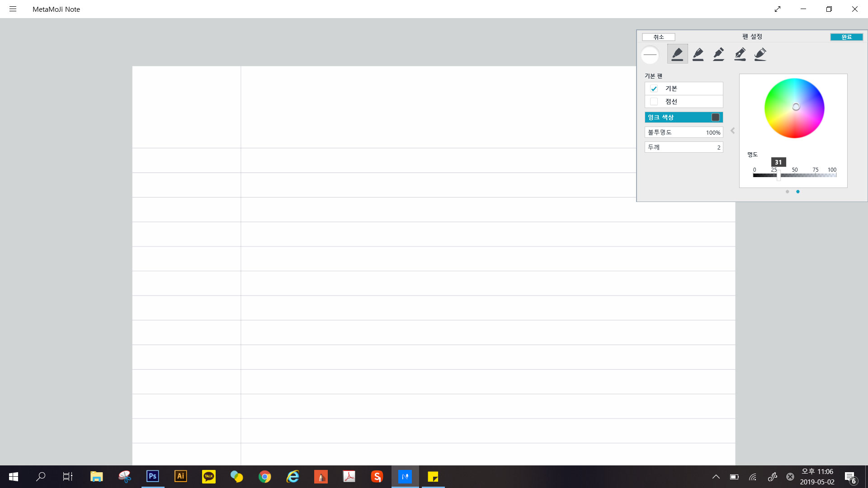Collapse color panel with left chevron
868x488 pixels.
click(733, 131)
